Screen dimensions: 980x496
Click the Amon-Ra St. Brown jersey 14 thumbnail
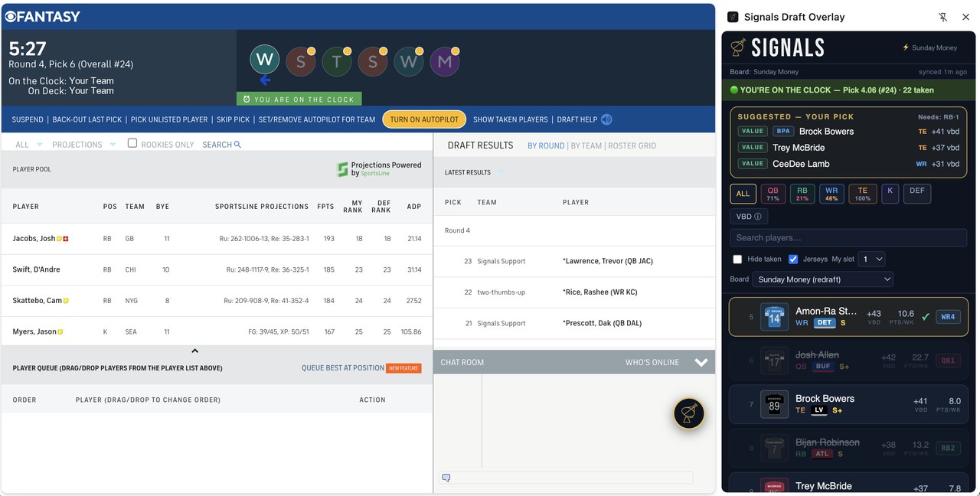(774, 317)
